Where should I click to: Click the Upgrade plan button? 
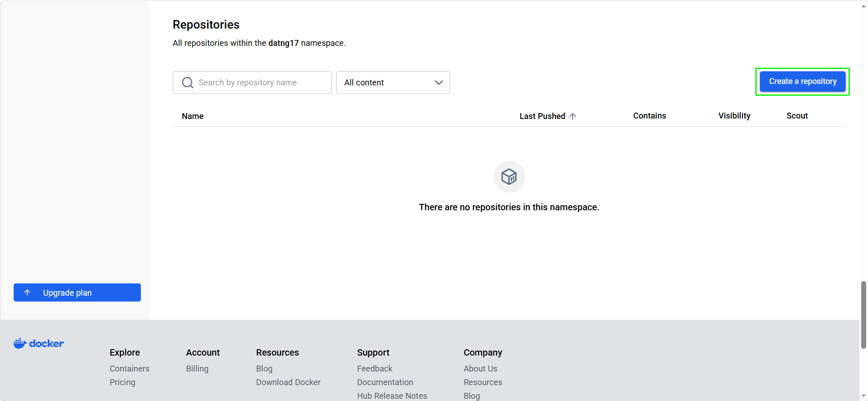(x=77, y=292)
